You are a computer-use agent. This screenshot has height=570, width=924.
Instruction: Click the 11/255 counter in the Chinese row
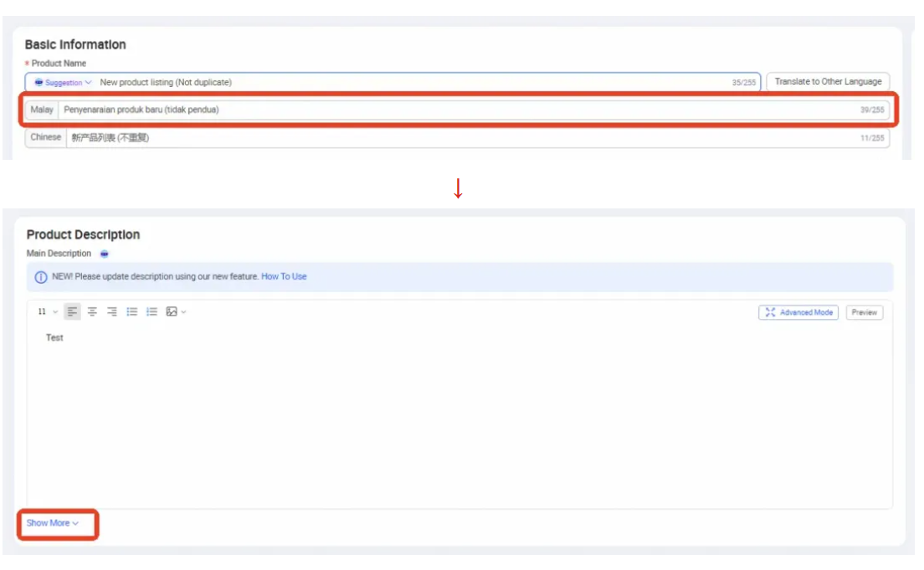point(872,138)
